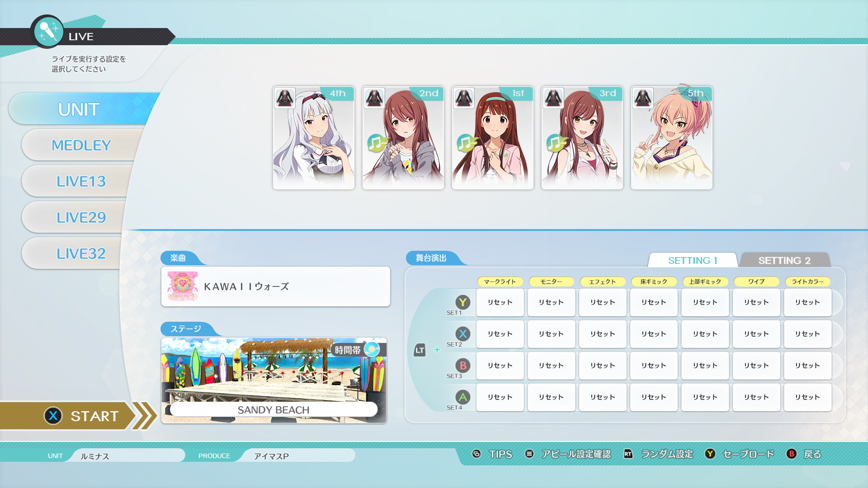Click the ワイプ column header

click(x=756, y=282)
